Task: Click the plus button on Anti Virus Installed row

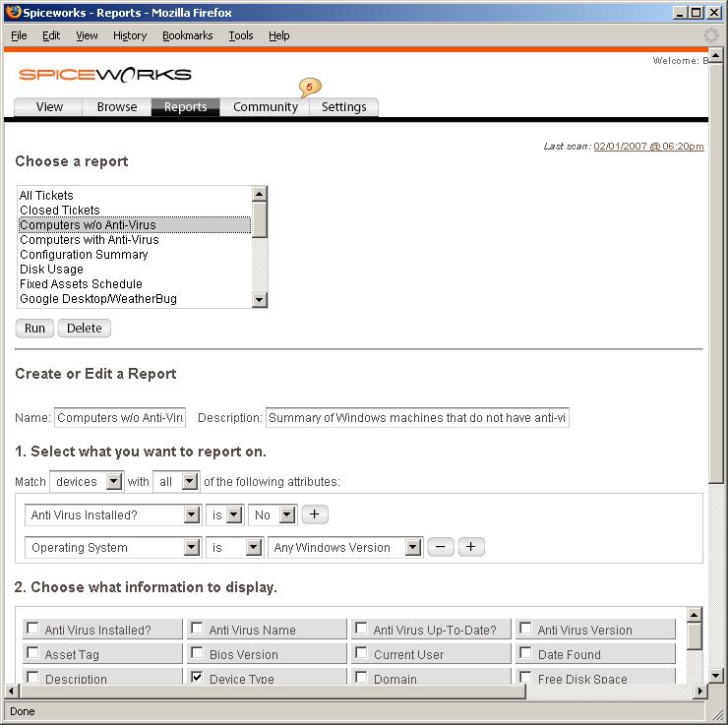Action: tap(315, 514)
